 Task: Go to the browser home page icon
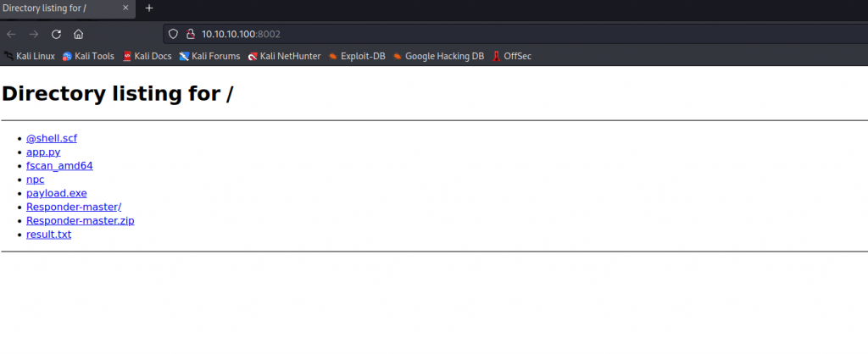pyautogui.click(x=78, y=34)
